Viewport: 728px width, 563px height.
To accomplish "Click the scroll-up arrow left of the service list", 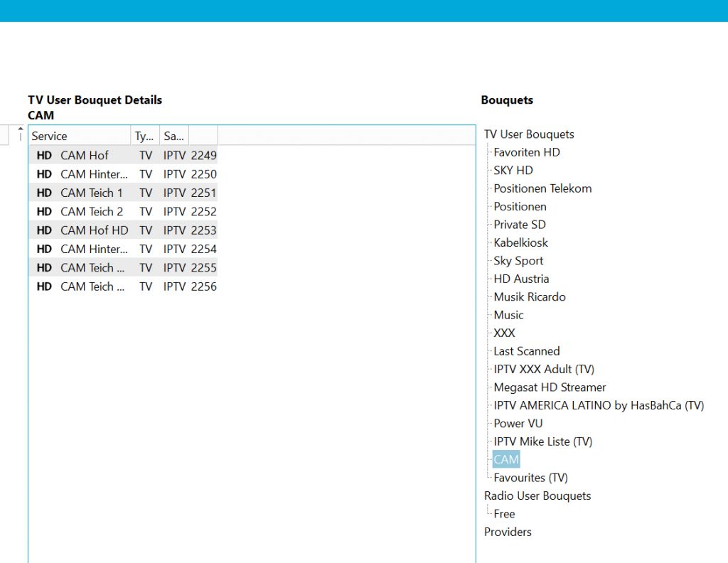I will (21, 129).
